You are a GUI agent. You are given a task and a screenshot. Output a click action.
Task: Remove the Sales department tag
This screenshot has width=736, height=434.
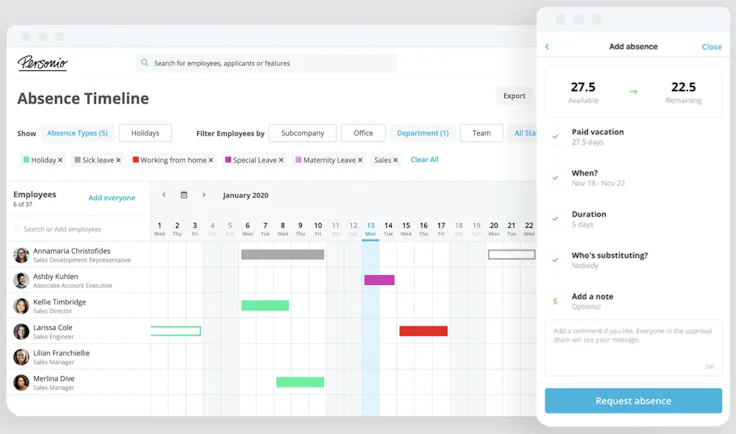coord(395,160)
